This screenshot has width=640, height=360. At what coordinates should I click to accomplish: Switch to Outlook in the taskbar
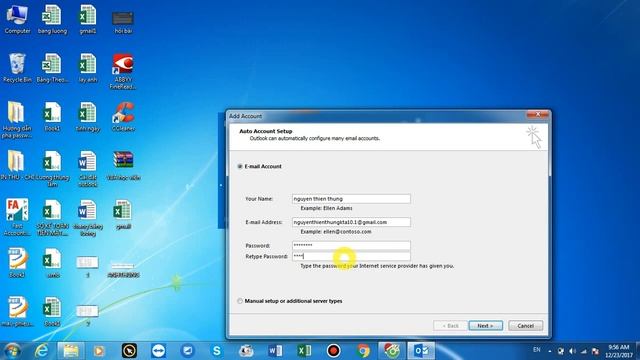coord(421,351)
